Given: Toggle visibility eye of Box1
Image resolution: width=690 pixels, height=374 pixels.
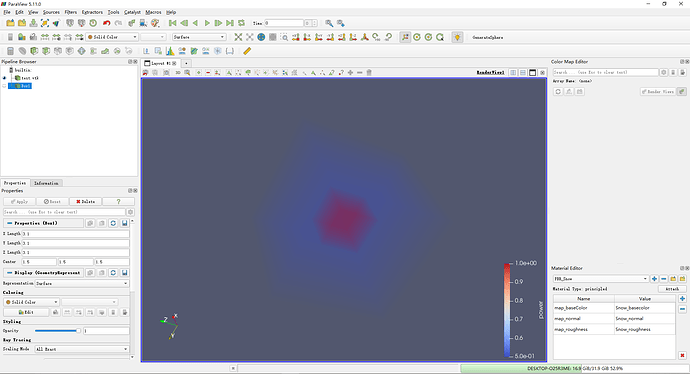Looking at the screenshot, I should coord(4,86).
